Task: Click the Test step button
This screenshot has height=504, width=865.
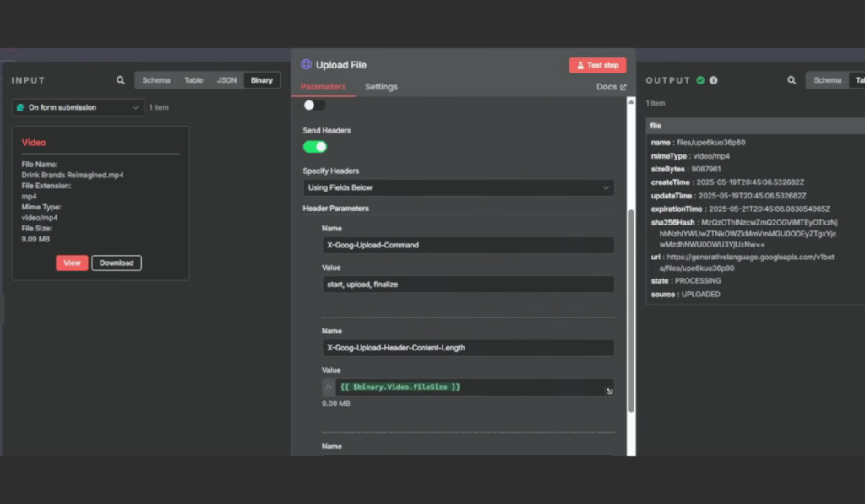Action: (597, 65)
